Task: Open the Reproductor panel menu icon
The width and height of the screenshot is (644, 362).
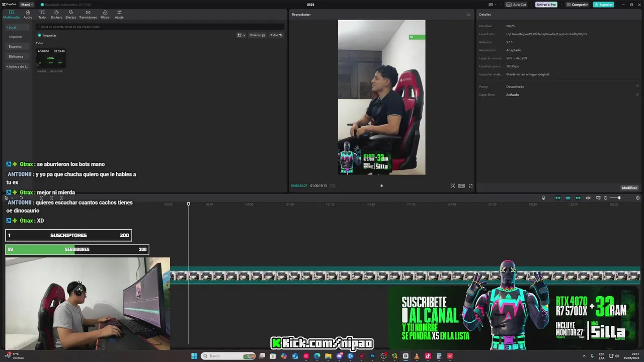Action: coord(468,14)
